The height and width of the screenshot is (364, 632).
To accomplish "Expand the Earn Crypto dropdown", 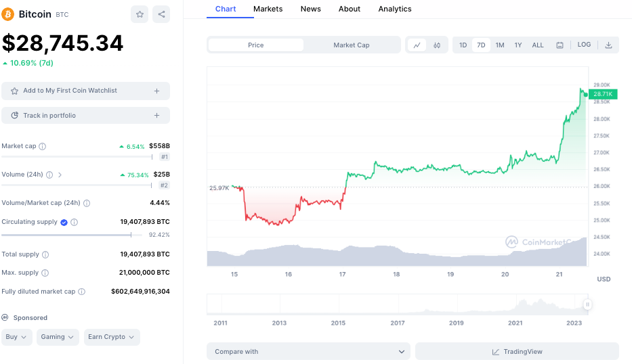I will pyautogui.click(x=111, y=337).
